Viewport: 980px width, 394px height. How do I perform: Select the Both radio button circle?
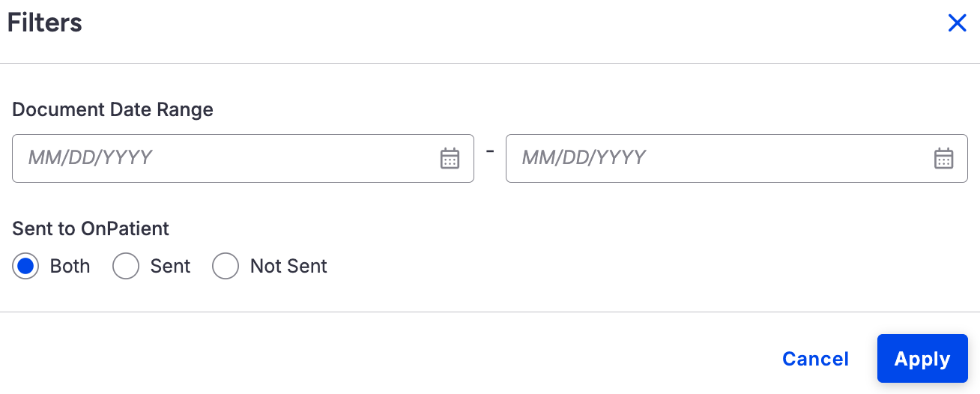point(25,266)
